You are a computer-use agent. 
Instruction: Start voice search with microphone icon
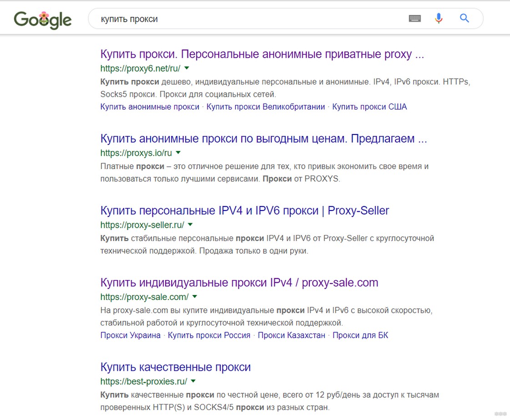pos(439,18)
